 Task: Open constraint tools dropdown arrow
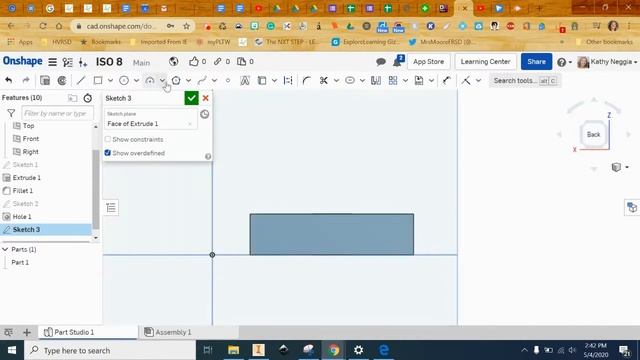click(478, 80)
